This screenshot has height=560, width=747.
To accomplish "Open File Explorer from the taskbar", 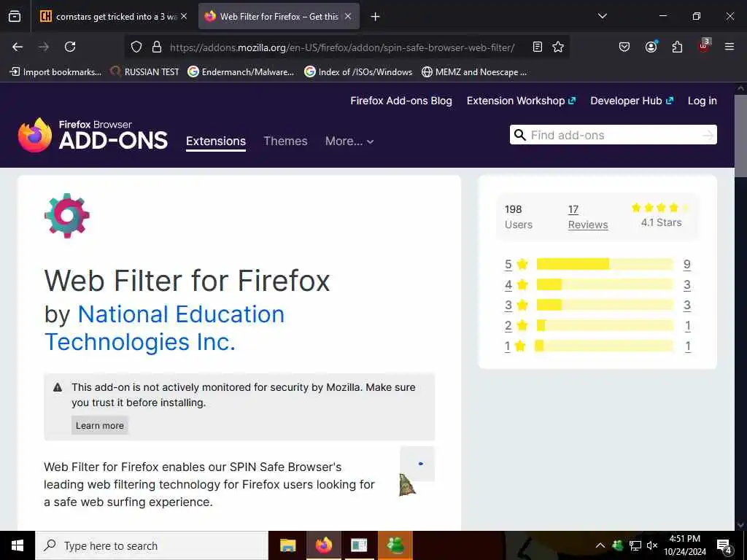I will (287, 545).
